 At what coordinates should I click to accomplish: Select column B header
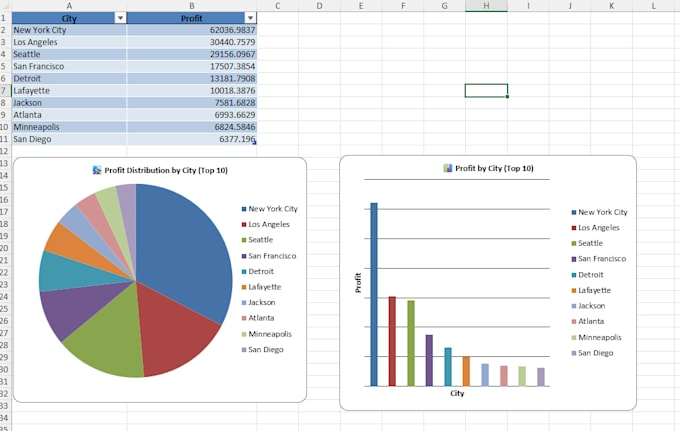tap(192, 6)
